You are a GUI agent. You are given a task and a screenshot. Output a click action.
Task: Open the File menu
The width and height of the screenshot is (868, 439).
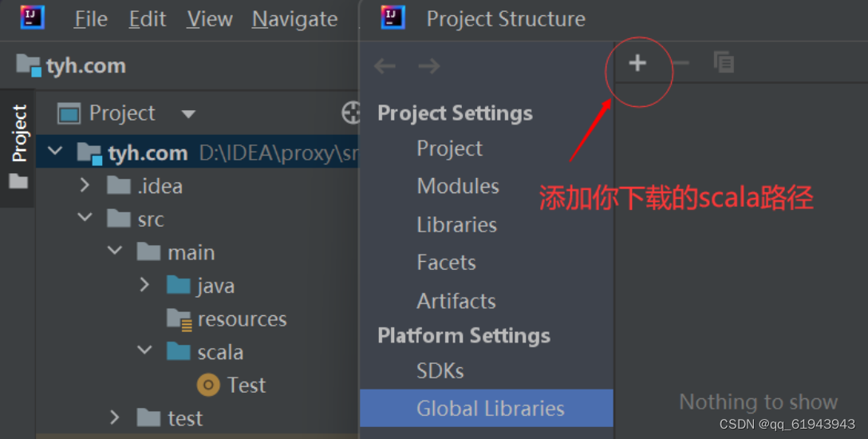coord(91,19)
